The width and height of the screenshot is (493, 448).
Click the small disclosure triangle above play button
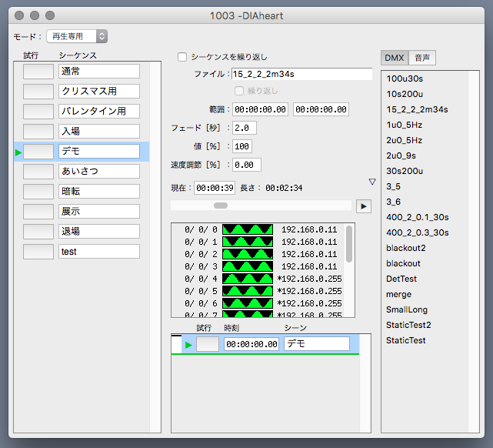click(372, 182)
